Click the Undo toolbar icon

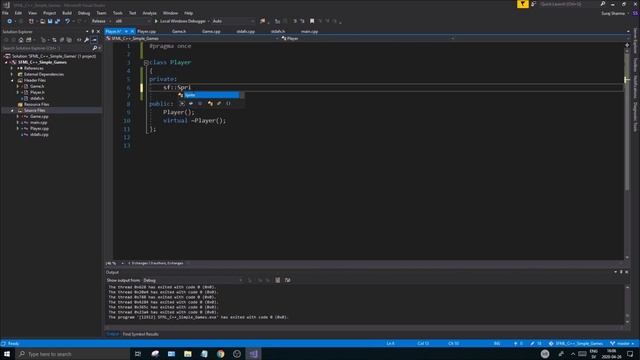tap(67, 21)
